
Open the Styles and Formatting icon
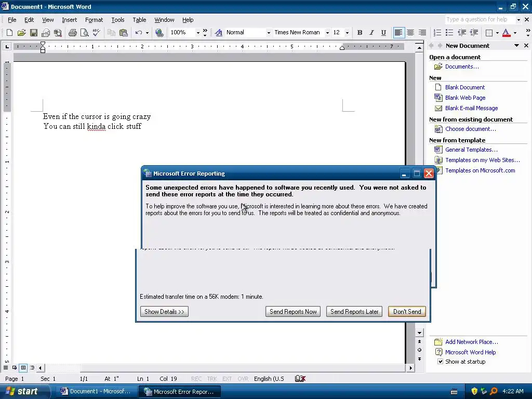coord(219,33)
